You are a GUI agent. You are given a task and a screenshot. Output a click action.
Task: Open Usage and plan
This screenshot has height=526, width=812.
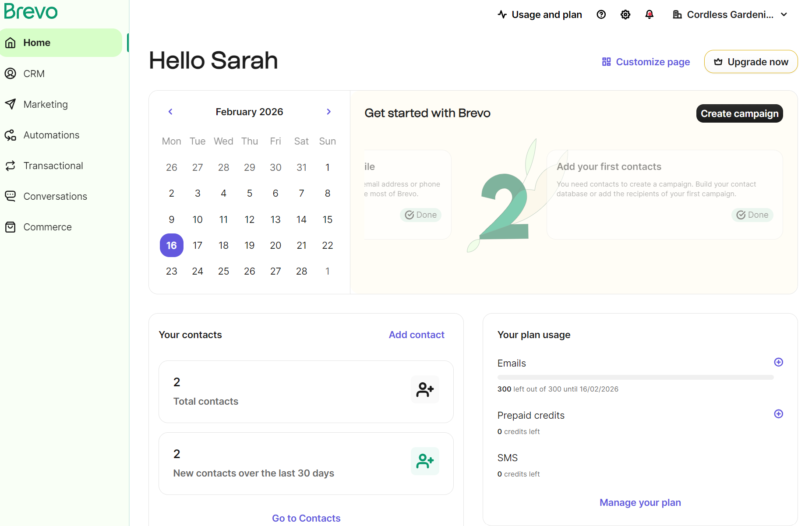pos(547,14)
